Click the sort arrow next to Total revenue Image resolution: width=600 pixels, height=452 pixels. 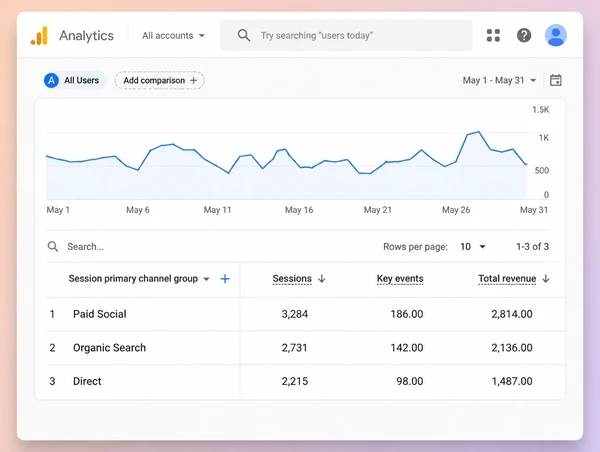[546, 279]
